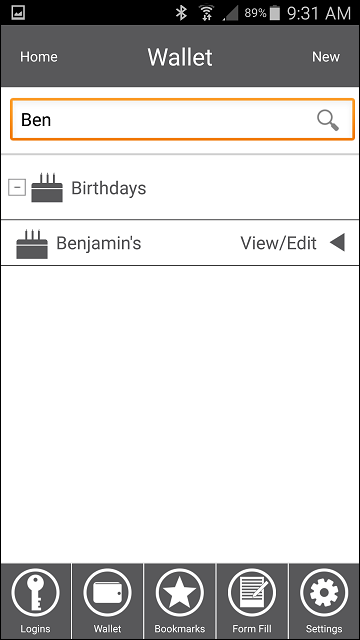Tap the battery indicator in status bar
The image size is (360, 640).
click(x=275, y=13)
